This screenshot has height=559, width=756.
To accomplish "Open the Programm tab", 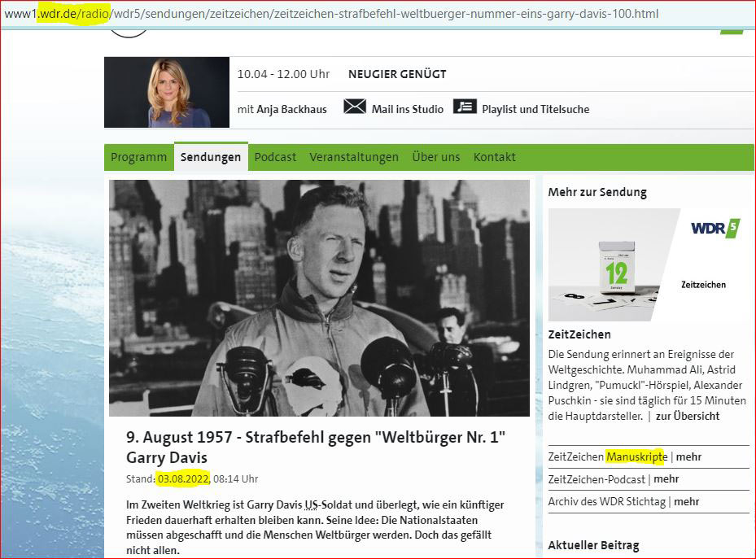I will pyautogui.click(x=139, y=157).
